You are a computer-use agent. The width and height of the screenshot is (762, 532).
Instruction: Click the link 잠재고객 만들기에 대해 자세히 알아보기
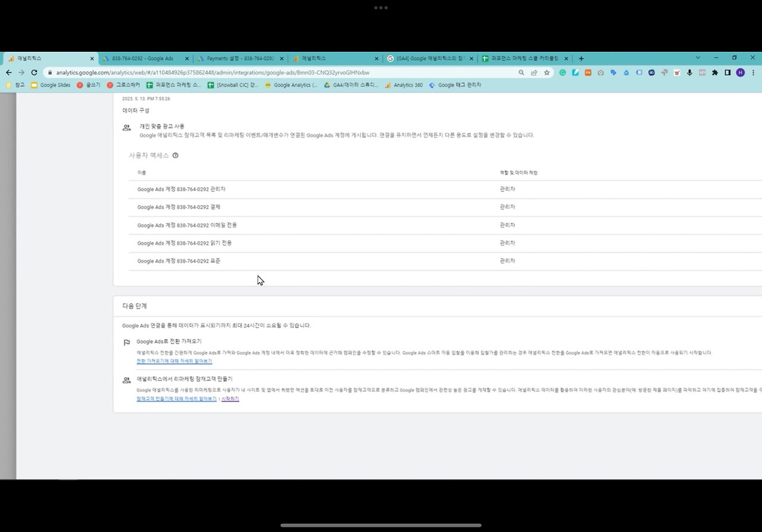176,399
